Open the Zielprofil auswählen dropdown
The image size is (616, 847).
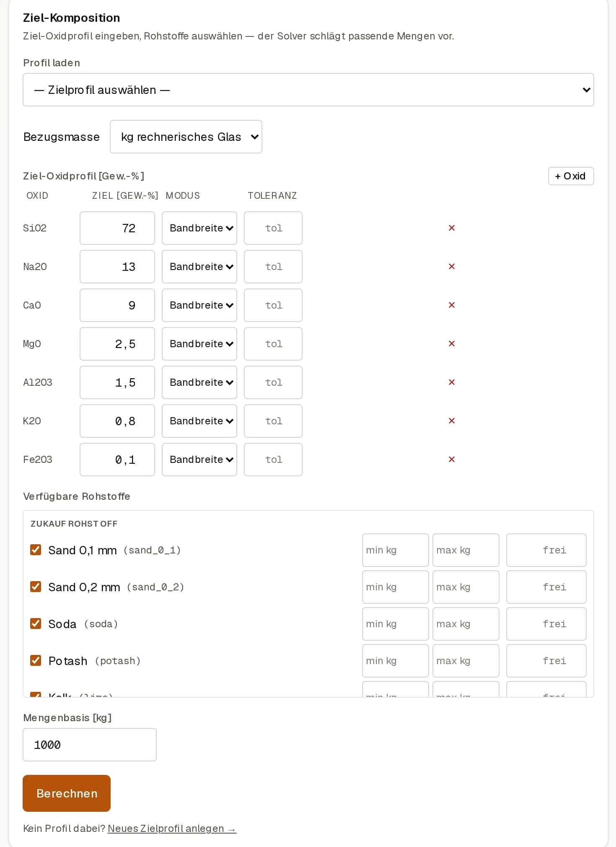tap(308, 90)
